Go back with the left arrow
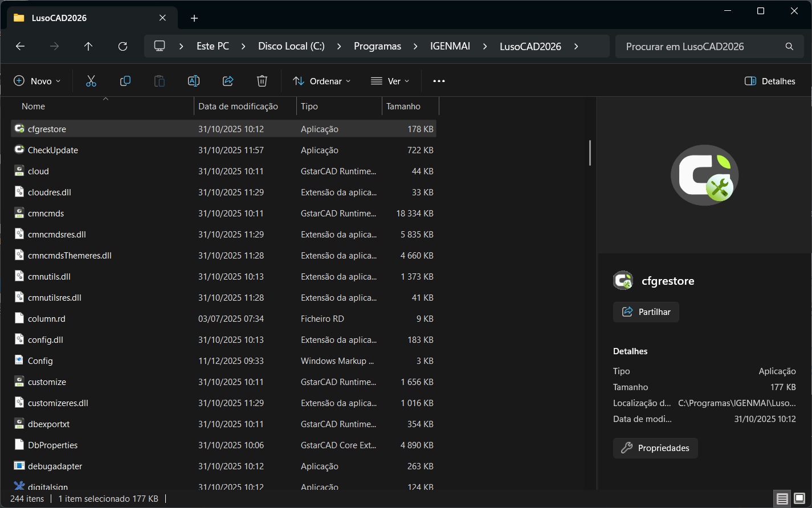Screen dimensions: 812x508 tap(20, 46)
